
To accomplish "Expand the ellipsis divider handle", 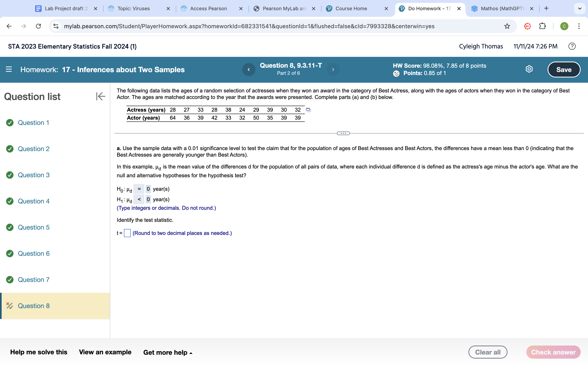I will tap(343, 133).
